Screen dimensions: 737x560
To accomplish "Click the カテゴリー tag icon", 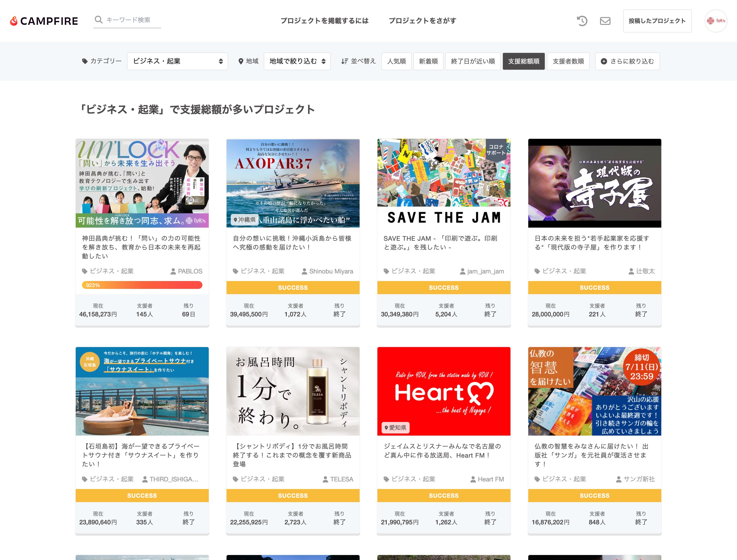I will coord(85,61).
